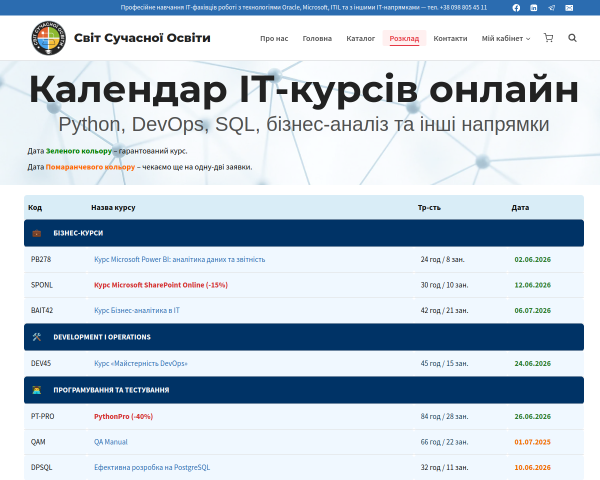Click the orange date 10.06.2026
600x480 pixels.
[532, 467]
